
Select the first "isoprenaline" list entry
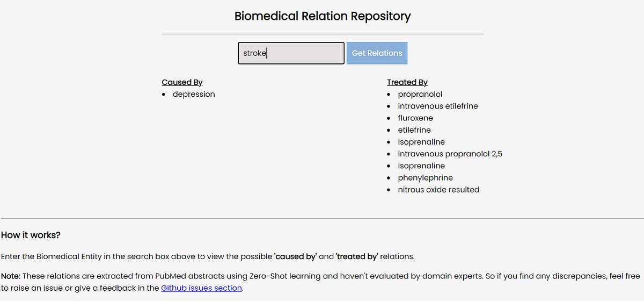pos(421,142)
